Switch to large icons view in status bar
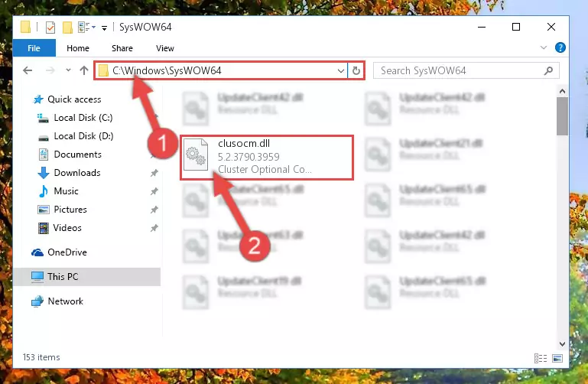588x384 pixels. pyautogui.click(x=557, y=359)
